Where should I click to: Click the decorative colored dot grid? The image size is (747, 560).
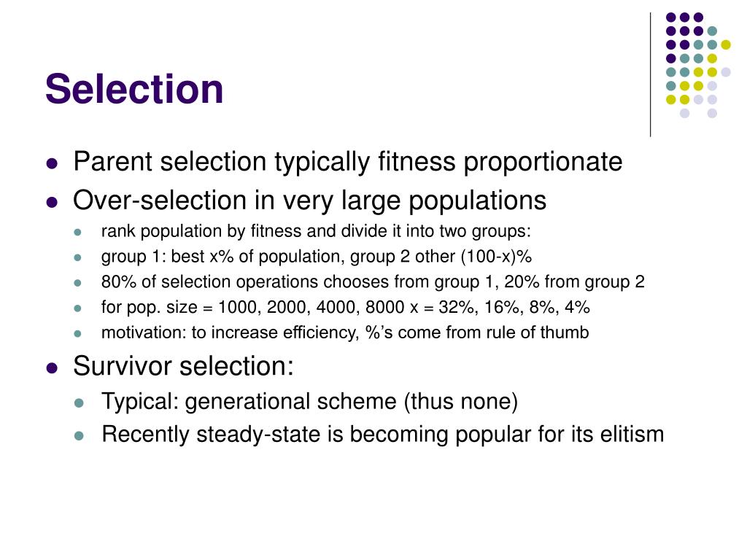coord(698,65)
